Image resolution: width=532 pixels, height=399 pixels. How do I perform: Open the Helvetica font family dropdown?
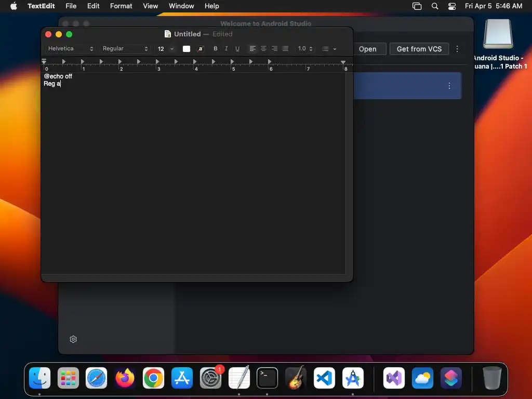pos(70,48)
